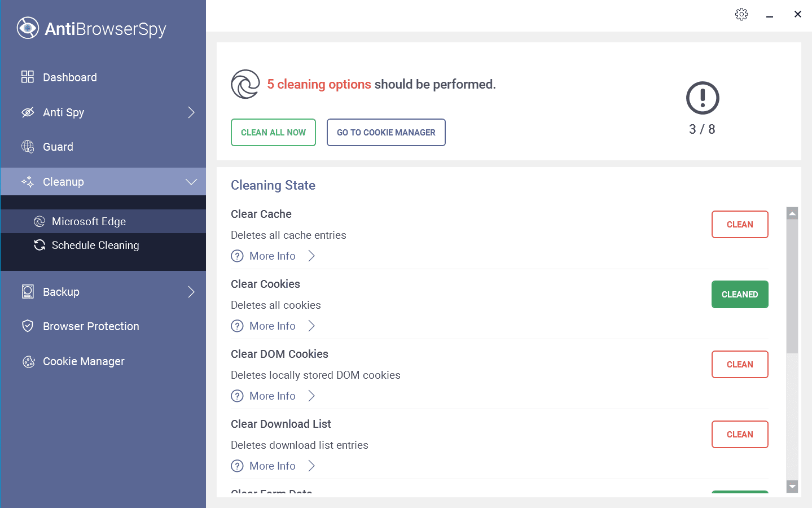The image size is (812, 508).
Task: Click the Browser Protection shield icon
Action: 28,326
